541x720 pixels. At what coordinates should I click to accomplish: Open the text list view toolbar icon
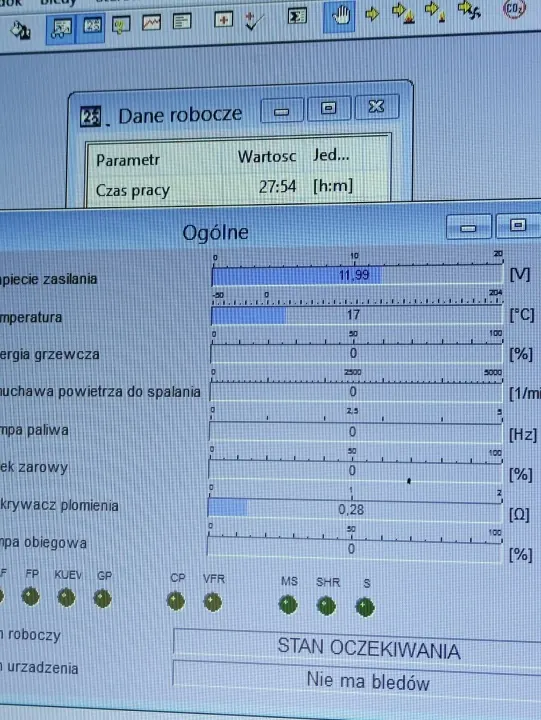(182, 22)
